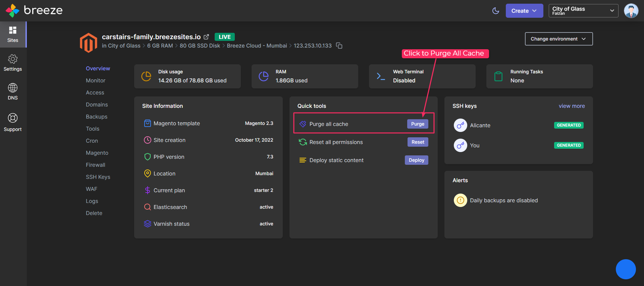
Task: Open the WAF menu item
Action: tap(91, 189)
